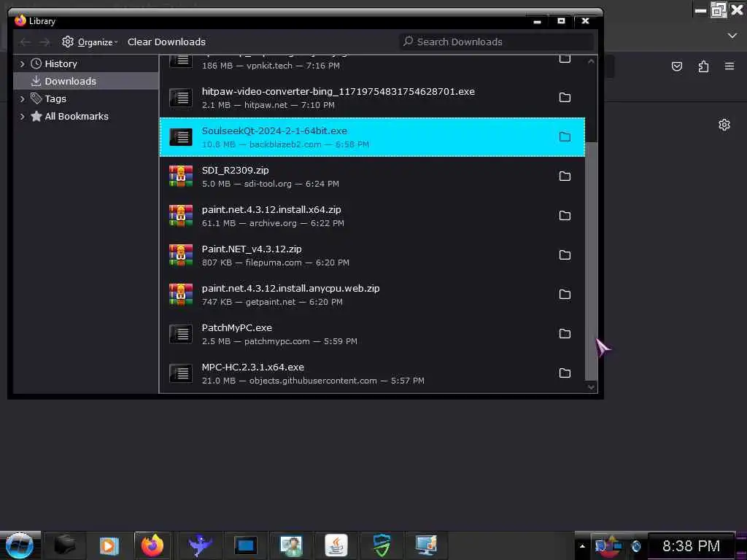747x560 pixels.
Task: Select the SoulseekQt-2024-2-1-64bit.exe entry
Action: tap(372, 137)
